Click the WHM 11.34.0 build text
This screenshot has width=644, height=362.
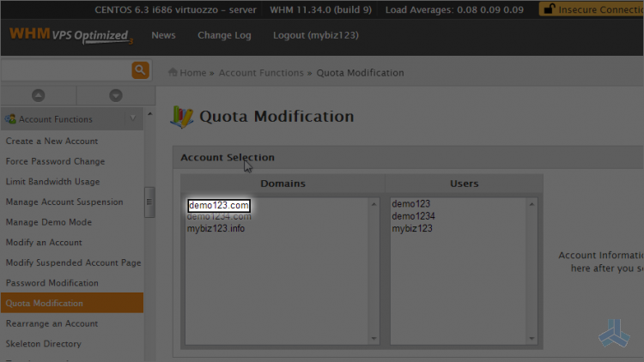click(320, 9)
